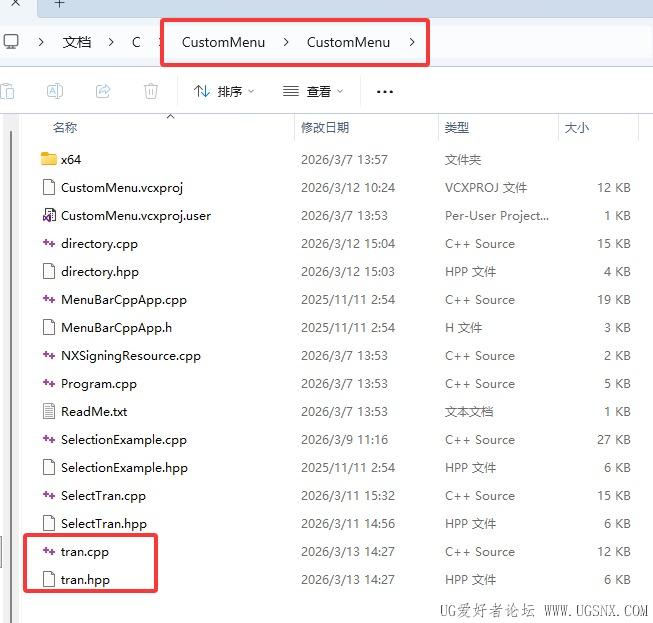Select the file directory.hpp
The height and width of the screenshot is (623, 653).
100,272
